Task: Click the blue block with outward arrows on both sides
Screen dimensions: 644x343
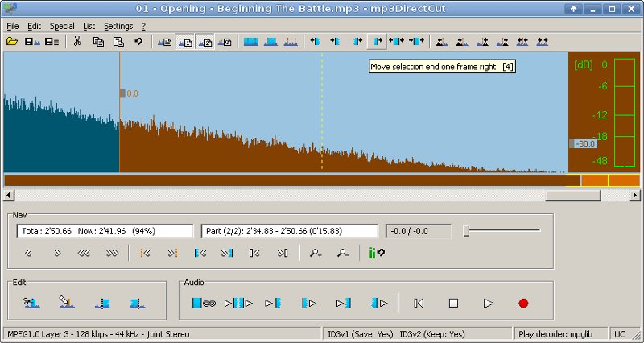Action: [x=396, y=42]
